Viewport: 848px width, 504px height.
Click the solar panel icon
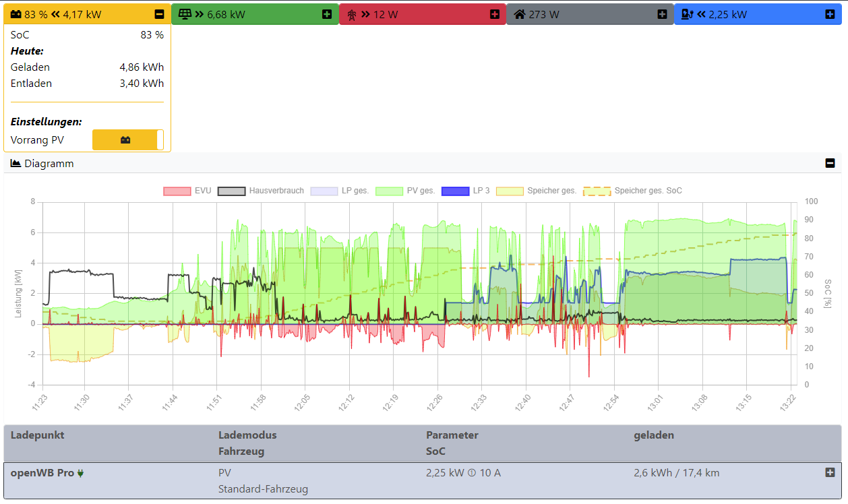tap(184, 14)
